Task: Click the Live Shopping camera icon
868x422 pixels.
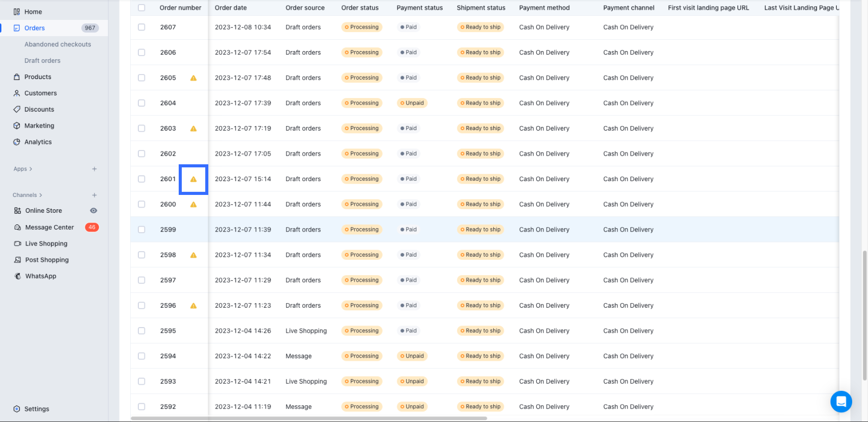Action: point(17,244)
